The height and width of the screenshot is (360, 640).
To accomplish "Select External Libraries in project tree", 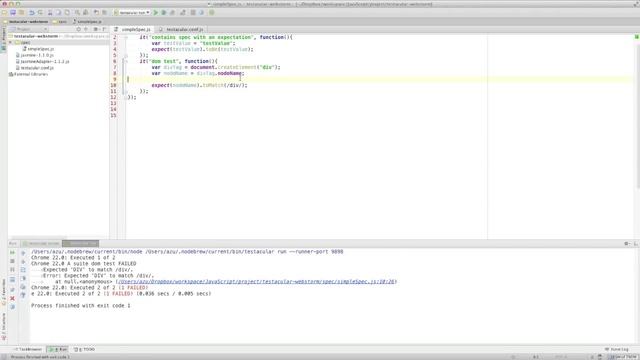I will pos(28,74).
